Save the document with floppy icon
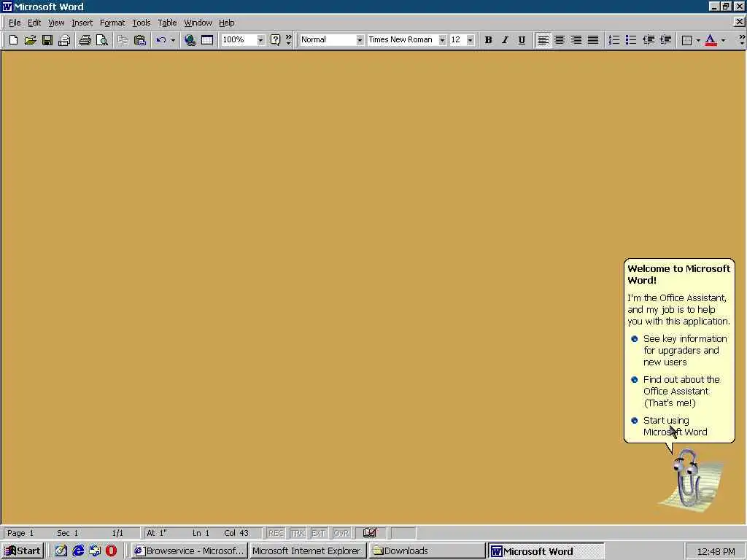 click(47, 40)
